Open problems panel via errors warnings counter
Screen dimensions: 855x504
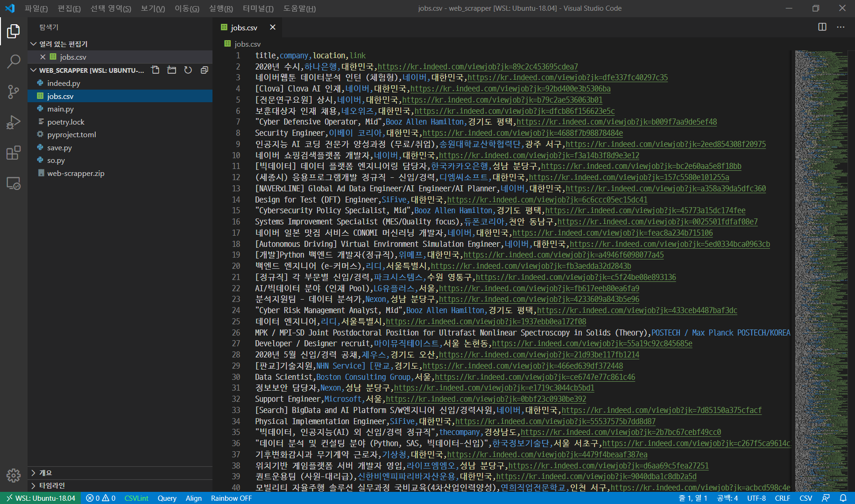coord(100,498)
